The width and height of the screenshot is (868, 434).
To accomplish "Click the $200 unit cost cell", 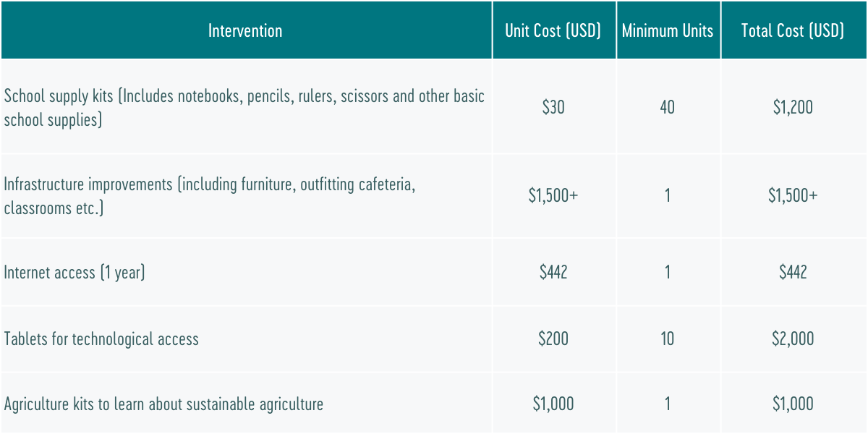I will point(553,339).
